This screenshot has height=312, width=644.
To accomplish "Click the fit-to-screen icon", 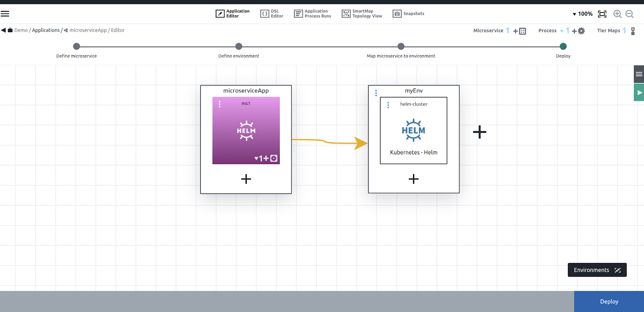I will tap(602, 14).
